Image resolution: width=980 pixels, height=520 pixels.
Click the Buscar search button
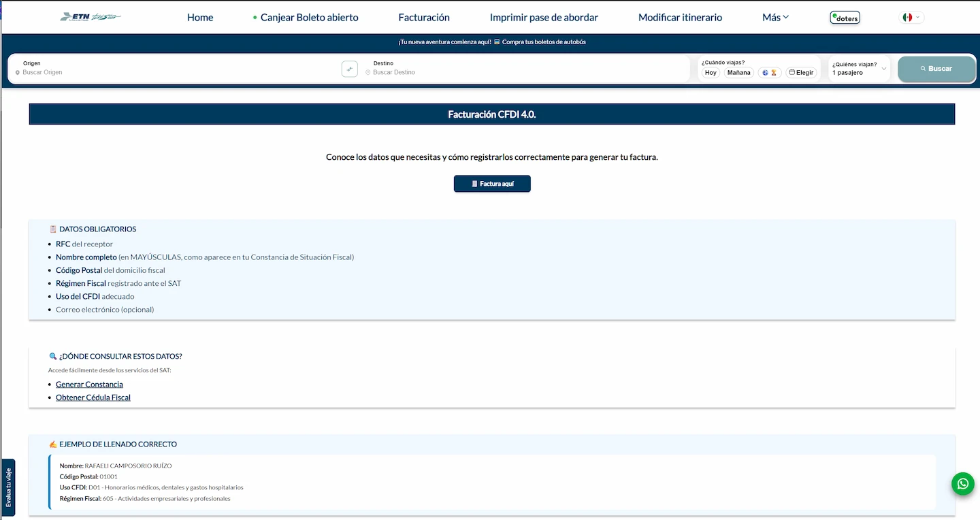click(x=936, y=69)
